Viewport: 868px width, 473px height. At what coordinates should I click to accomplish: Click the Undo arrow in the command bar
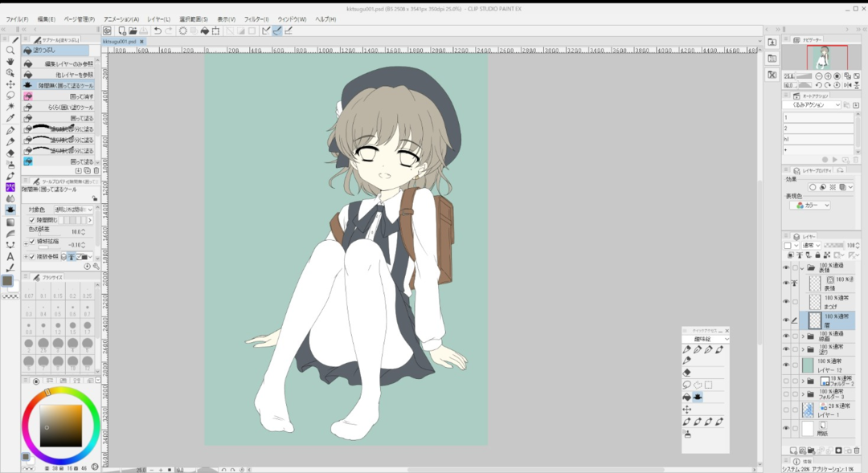[158, 31]
